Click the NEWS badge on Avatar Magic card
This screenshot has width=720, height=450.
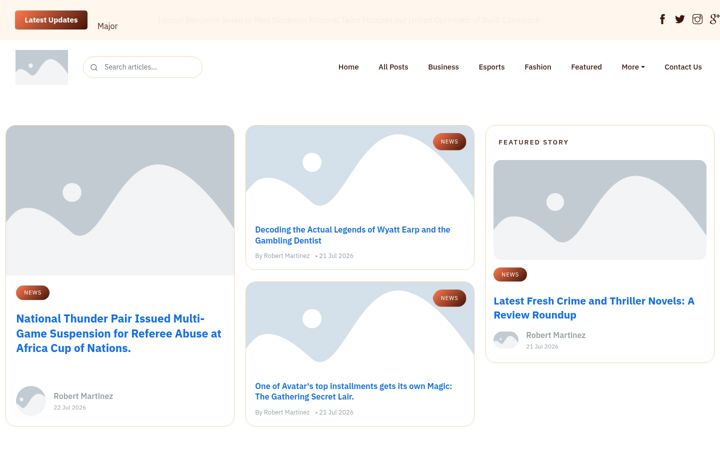(449, 298)
